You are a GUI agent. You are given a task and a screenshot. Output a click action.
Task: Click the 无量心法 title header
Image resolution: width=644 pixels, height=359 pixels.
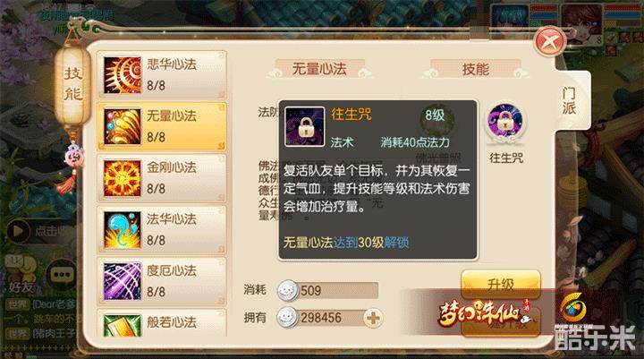pyautogui.click(x=319, y=69)
